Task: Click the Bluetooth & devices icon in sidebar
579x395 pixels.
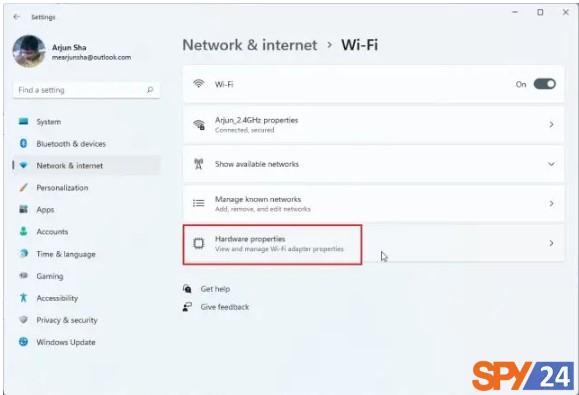Action: click(x=23, y=143)
